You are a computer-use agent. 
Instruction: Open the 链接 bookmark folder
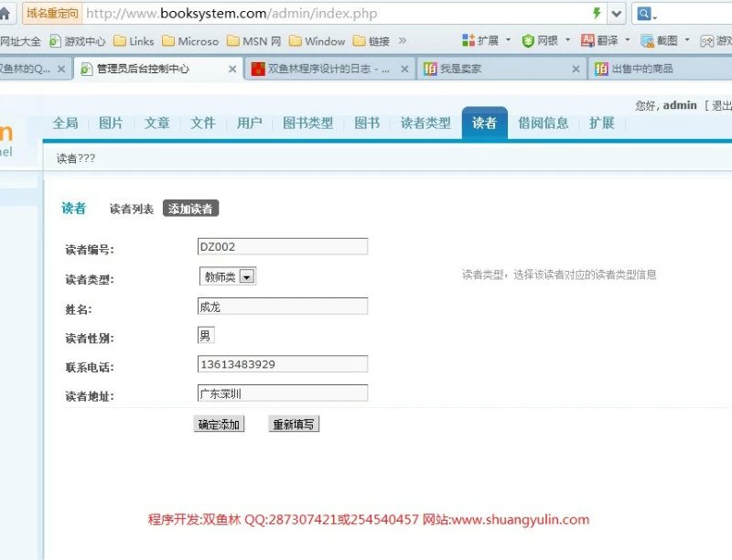click(x=371, y=41)
